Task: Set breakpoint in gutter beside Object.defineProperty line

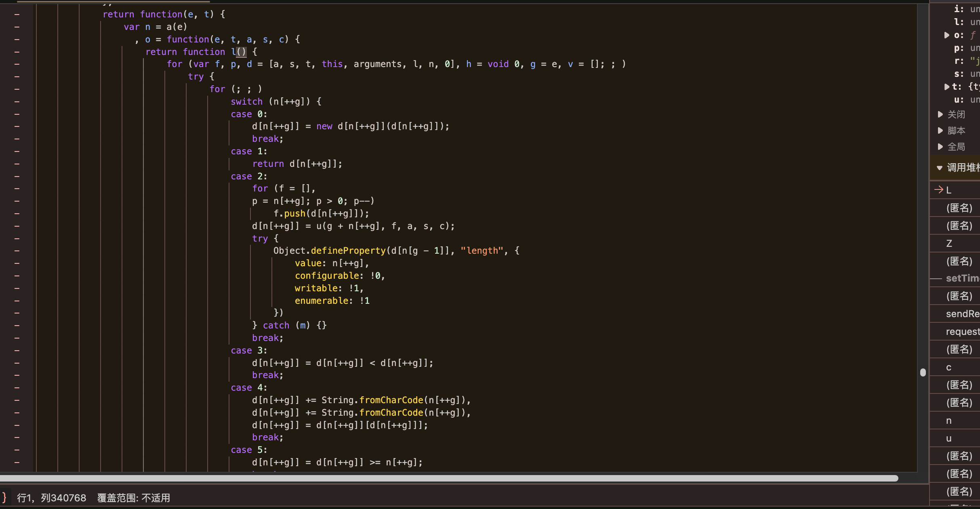Action: coord(17,250)
